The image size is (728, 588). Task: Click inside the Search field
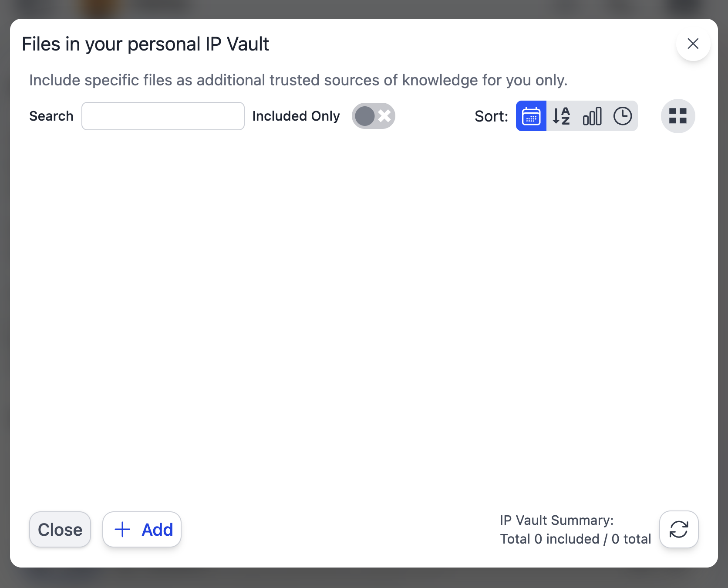(162, 116)
